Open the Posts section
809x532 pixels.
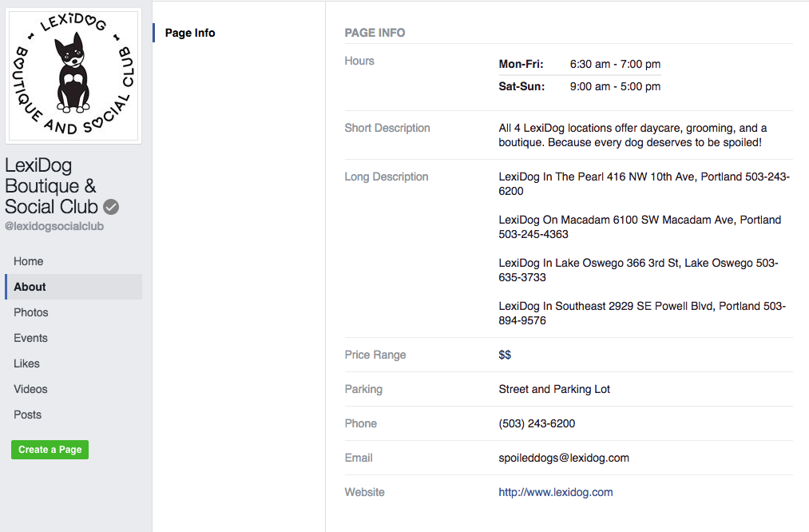pyautogui.click(x=27, y=415)
